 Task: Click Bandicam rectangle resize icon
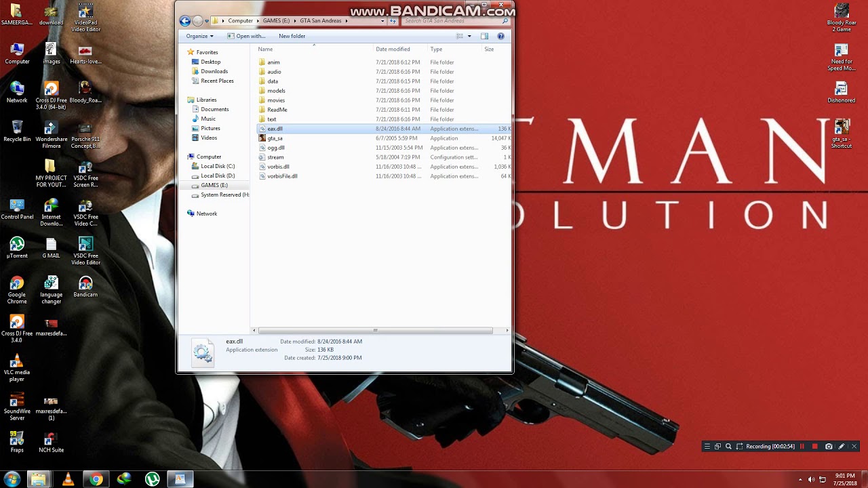740,446
